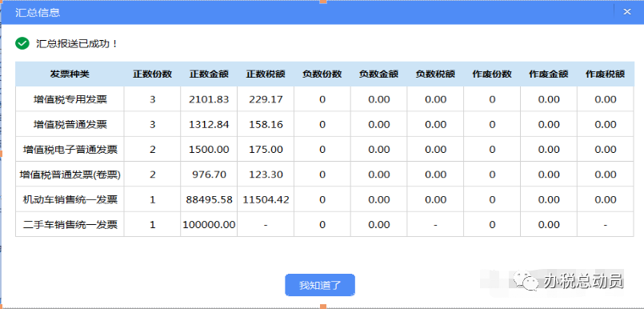Click the 负数份数 column header
This screenshot has width=644, height=309.
click(322, 74)
